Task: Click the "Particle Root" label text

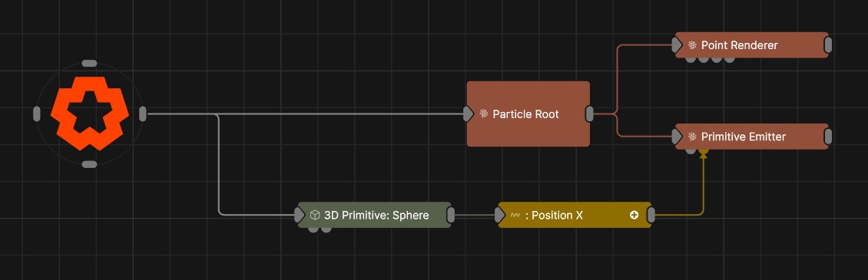Action: (526, 114)
